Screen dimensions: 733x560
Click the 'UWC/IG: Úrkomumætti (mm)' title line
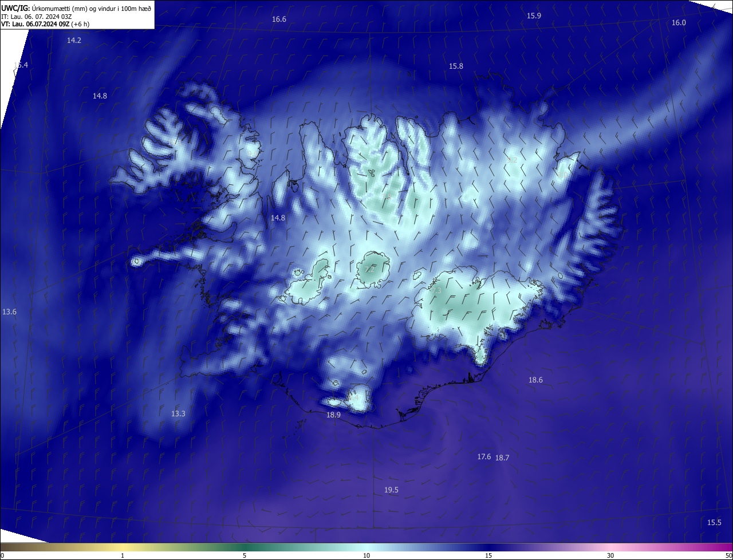tap(76, 8)
